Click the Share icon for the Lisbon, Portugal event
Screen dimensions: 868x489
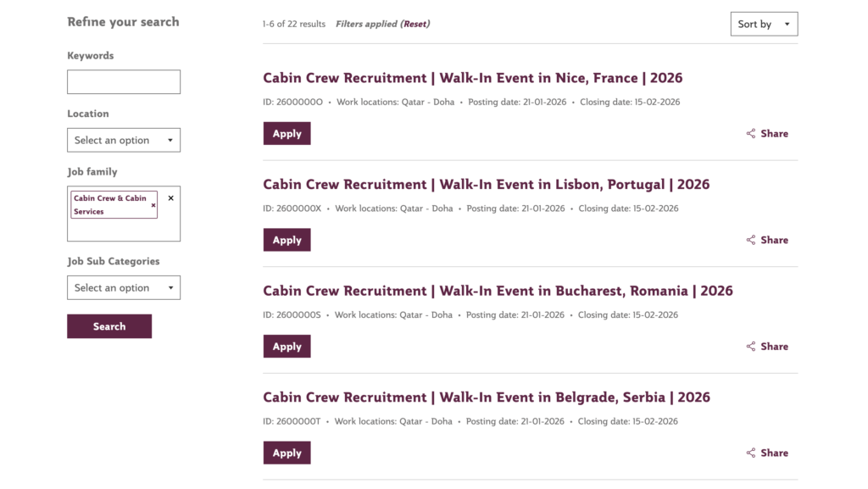point(751,240)
